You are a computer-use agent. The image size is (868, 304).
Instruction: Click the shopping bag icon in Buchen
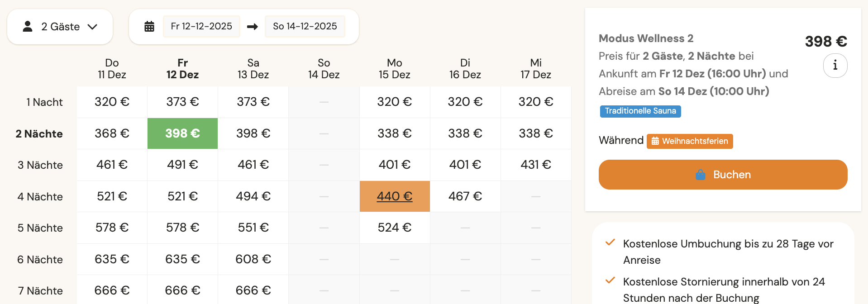coord(700,175)
